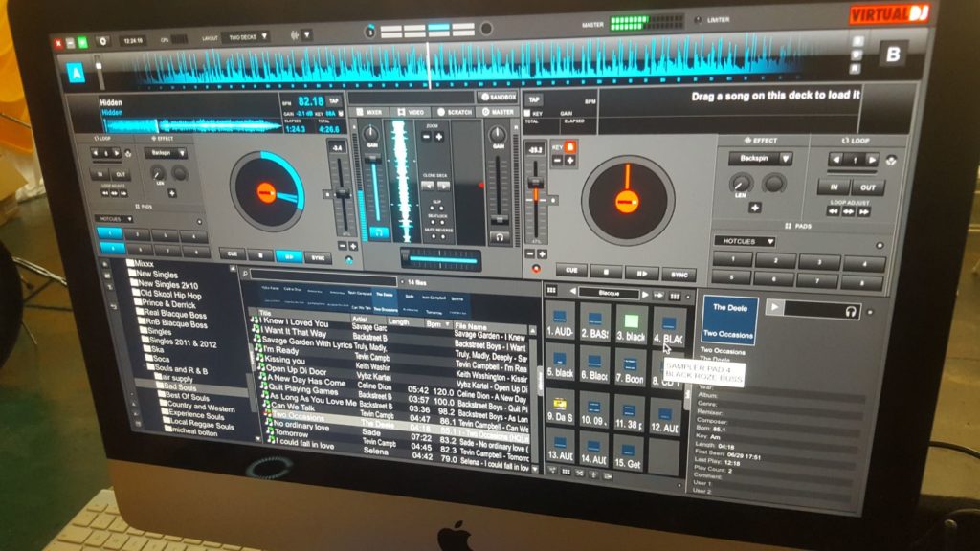This screenshot has width=980, height=551.
Task: Click CUE button on deck B
Action: (x=571, y=271)
